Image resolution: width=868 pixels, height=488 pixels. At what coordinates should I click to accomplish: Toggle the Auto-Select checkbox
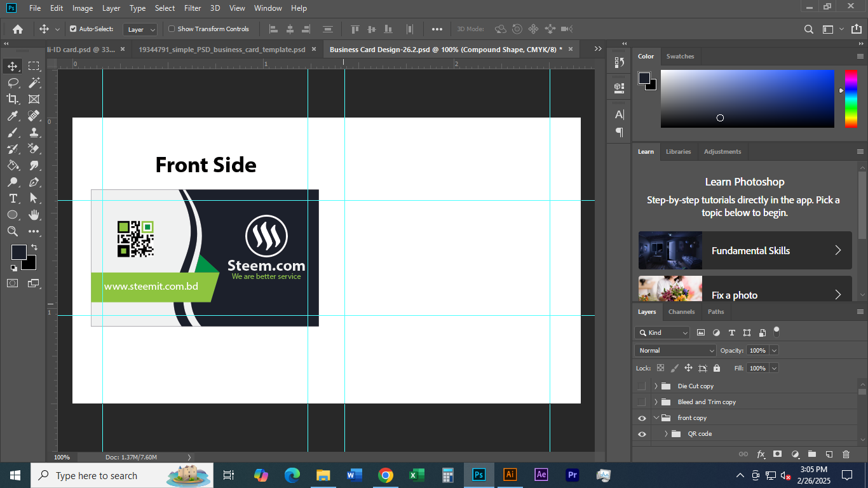(73, 29)
